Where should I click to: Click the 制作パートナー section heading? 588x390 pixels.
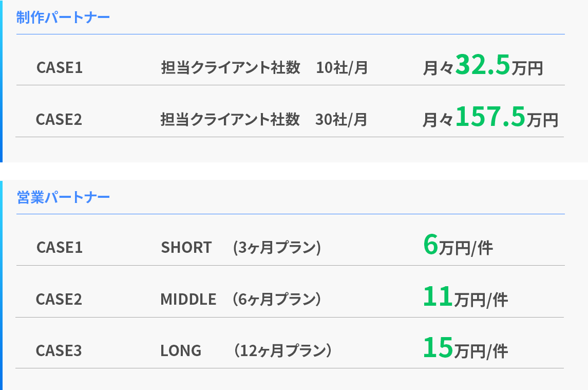pyautogui.click(x=63, y=17)
